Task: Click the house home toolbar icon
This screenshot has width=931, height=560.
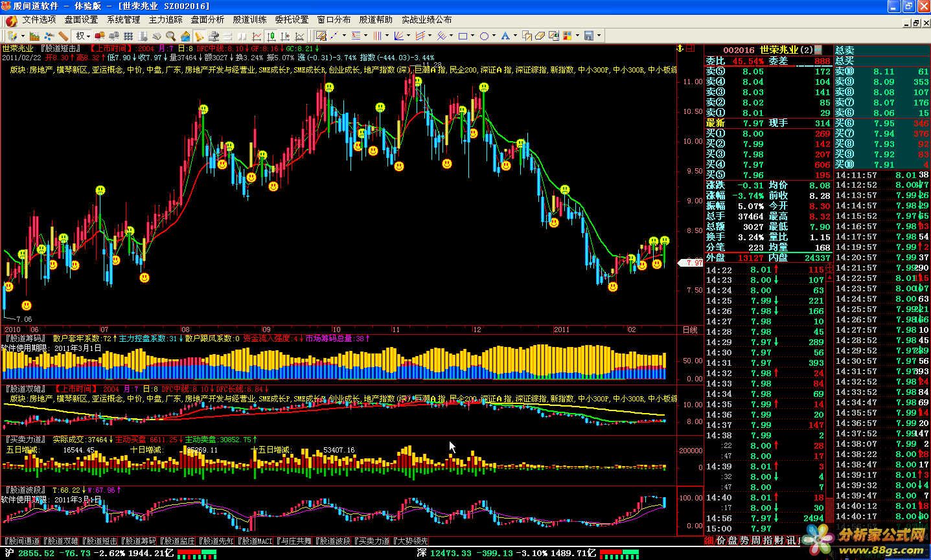Action: pyautogui.click(x=185, y=36)
